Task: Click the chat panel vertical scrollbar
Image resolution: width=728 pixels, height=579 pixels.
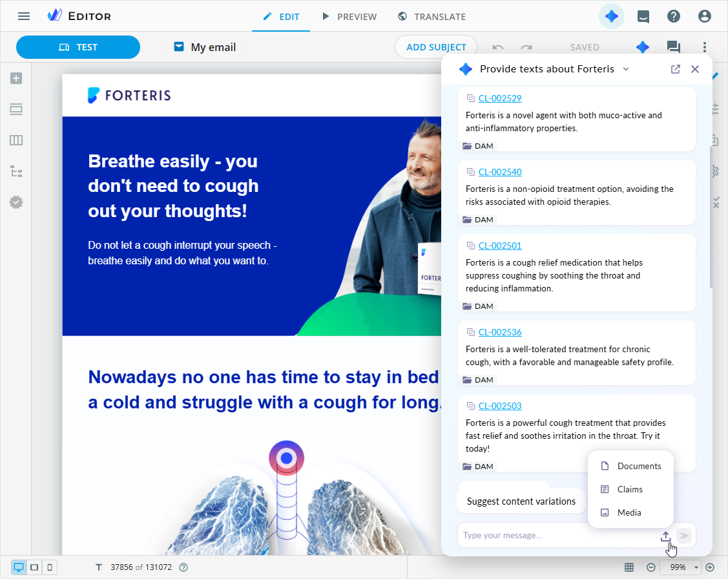Action: tap(711, 217)
